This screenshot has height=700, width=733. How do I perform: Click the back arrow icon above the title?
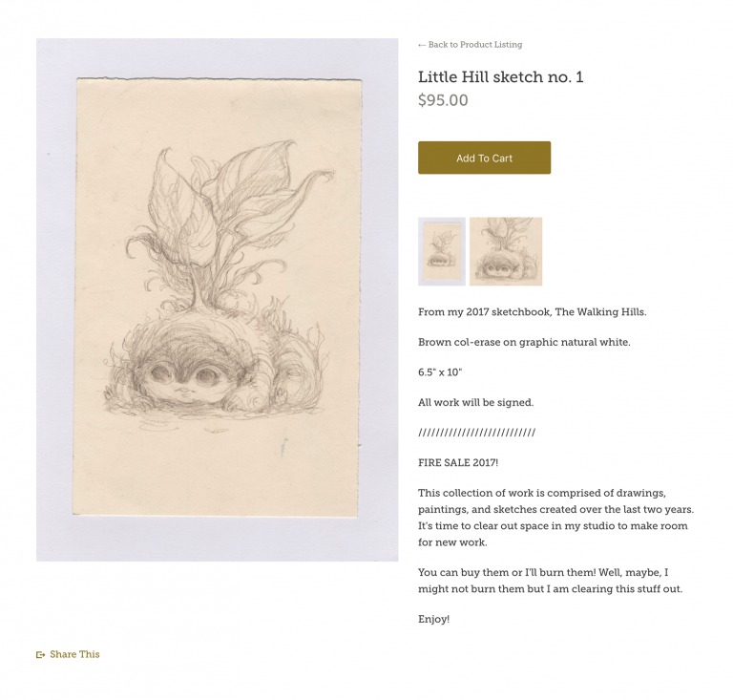point(422,45)
